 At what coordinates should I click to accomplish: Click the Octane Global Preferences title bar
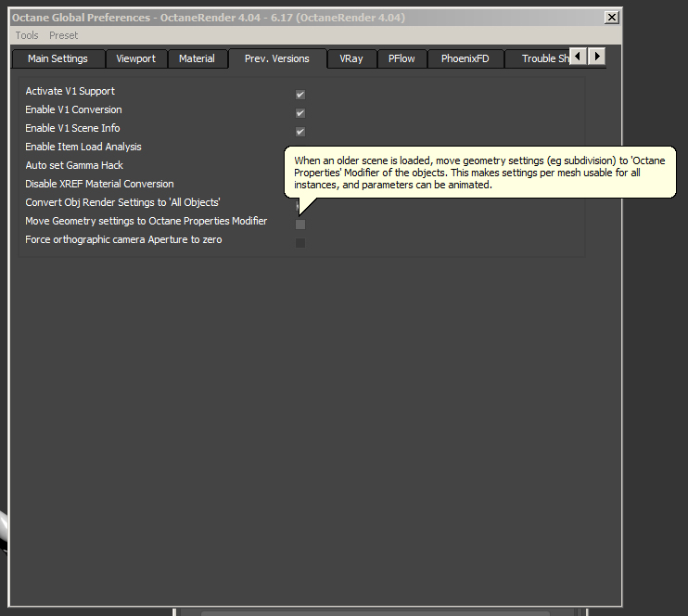point(307,18)
